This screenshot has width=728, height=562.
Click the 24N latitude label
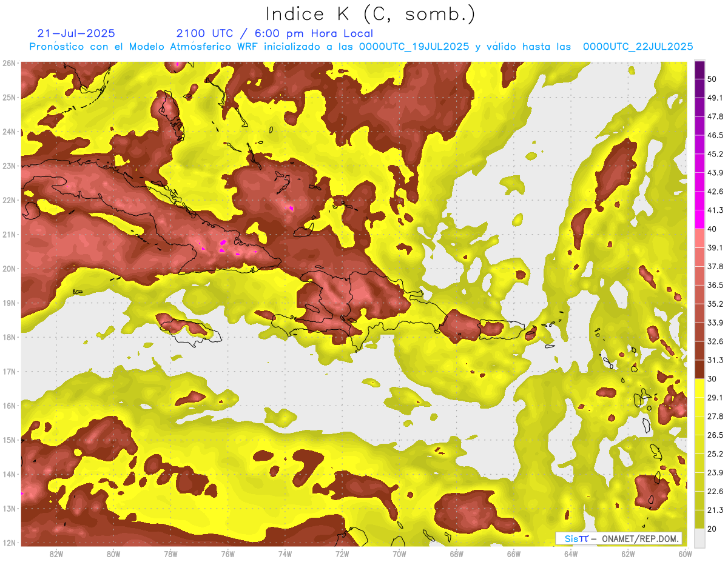click(9, 132)
